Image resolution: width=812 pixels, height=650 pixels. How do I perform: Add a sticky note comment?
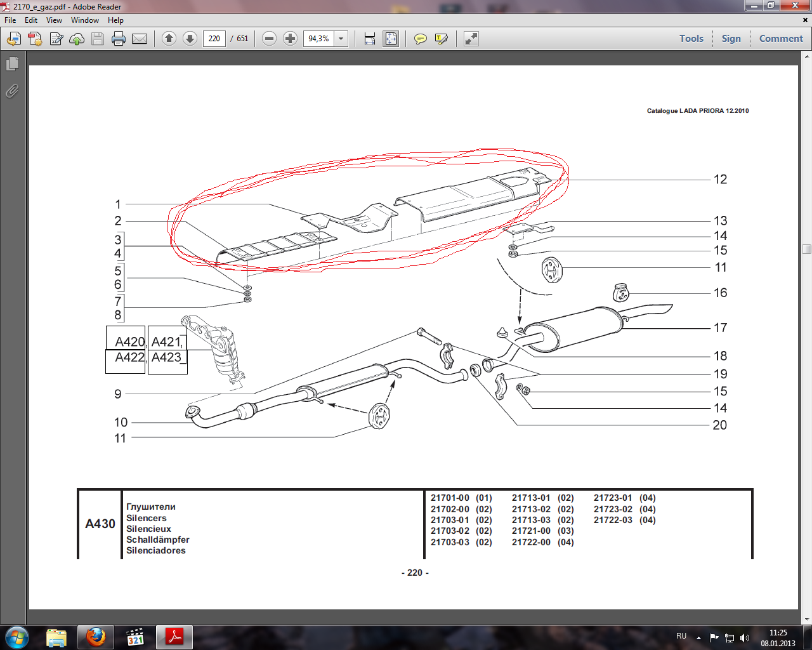pos(420,39)
